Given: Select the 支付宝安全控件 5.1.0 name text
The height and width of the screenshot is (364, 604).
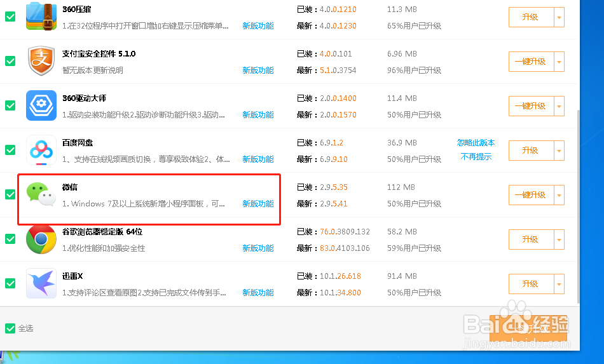Looking at the screenshot, I should 99,54.
